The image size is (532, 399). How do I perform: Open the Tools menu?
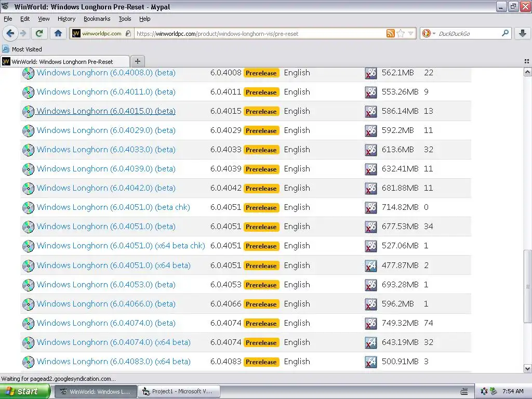125,19
